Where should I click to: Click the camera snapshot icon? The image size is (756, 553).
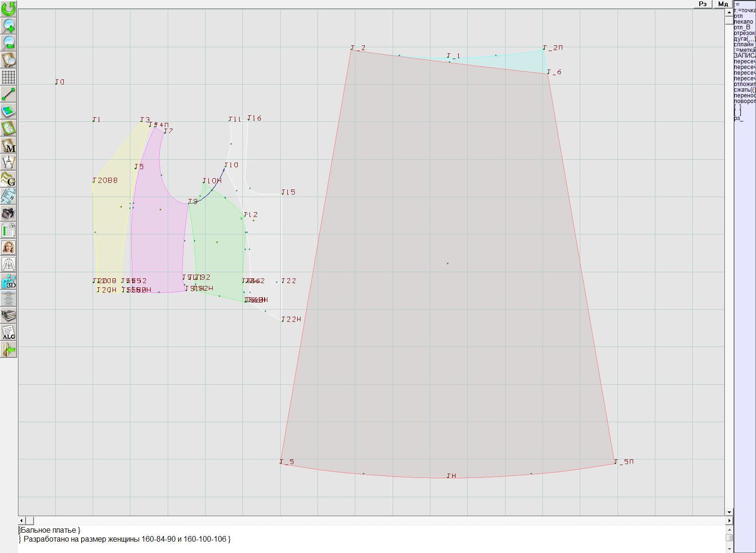point(9,213)
